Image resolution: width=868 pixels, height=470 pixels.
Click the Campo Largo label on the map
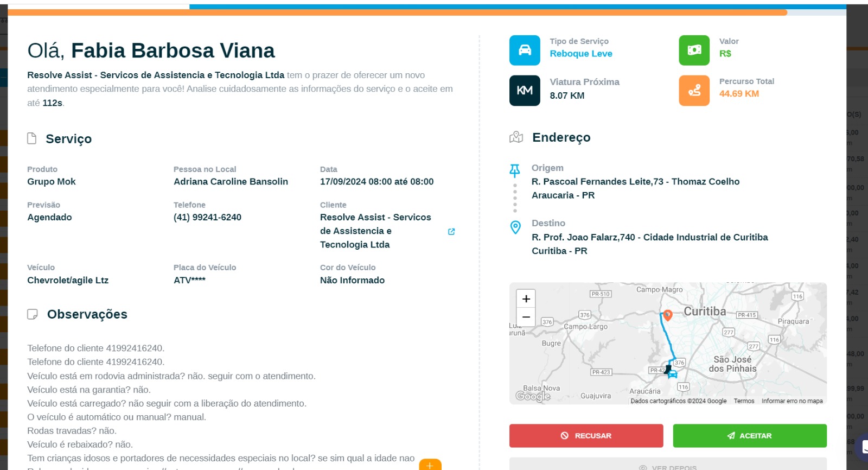coord(585,327)
